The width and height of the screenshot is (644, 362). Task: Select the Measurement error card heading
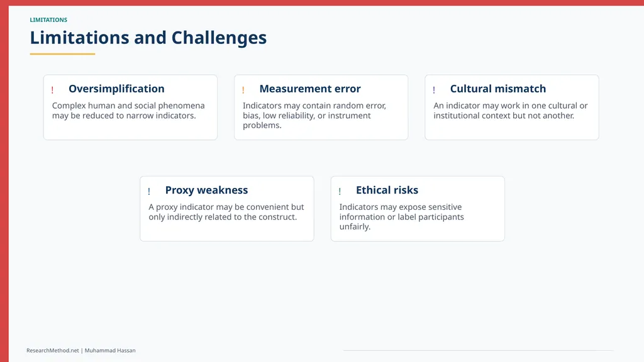tap(309, 89)
